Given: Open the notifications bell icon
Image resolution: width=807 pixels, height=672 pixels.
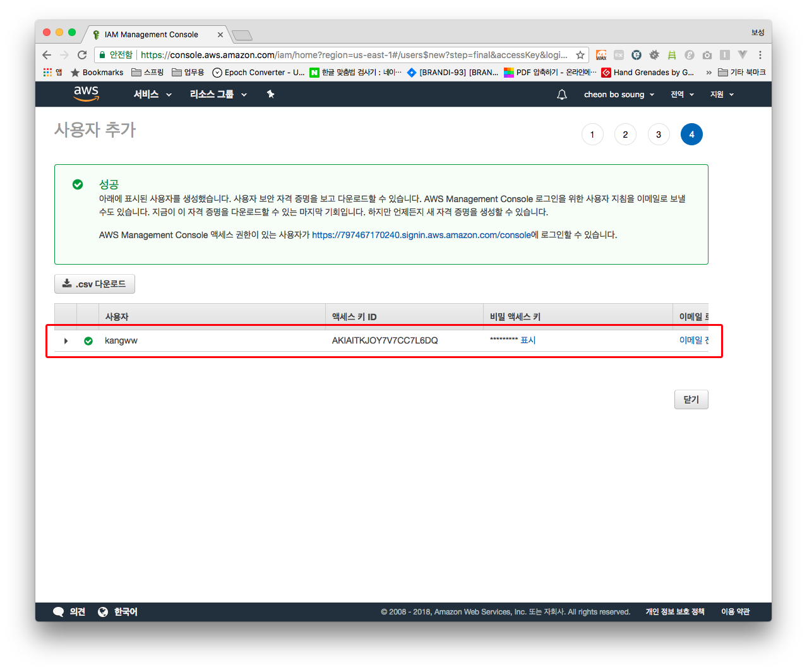Looking at the screenshot, I should (x=561, y=95).
